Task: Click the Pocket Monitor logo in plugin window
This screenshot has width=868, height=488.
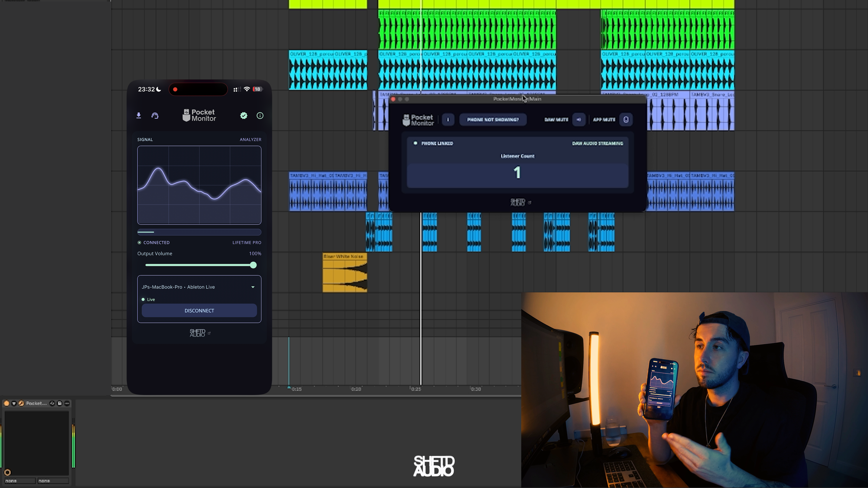Action: tap(418, 120)
